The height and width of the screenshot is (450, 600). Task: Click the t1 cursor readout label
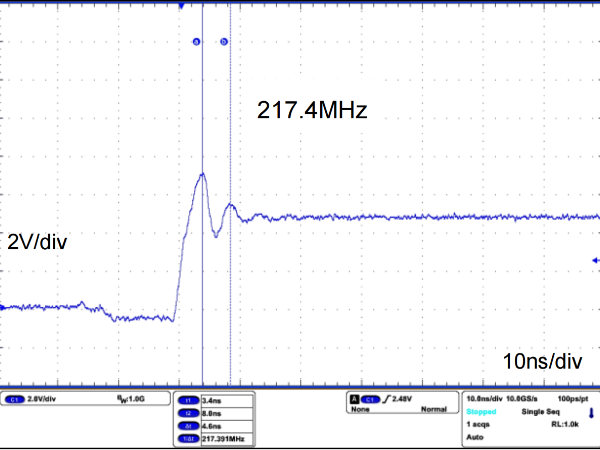[x=187, y=399]
